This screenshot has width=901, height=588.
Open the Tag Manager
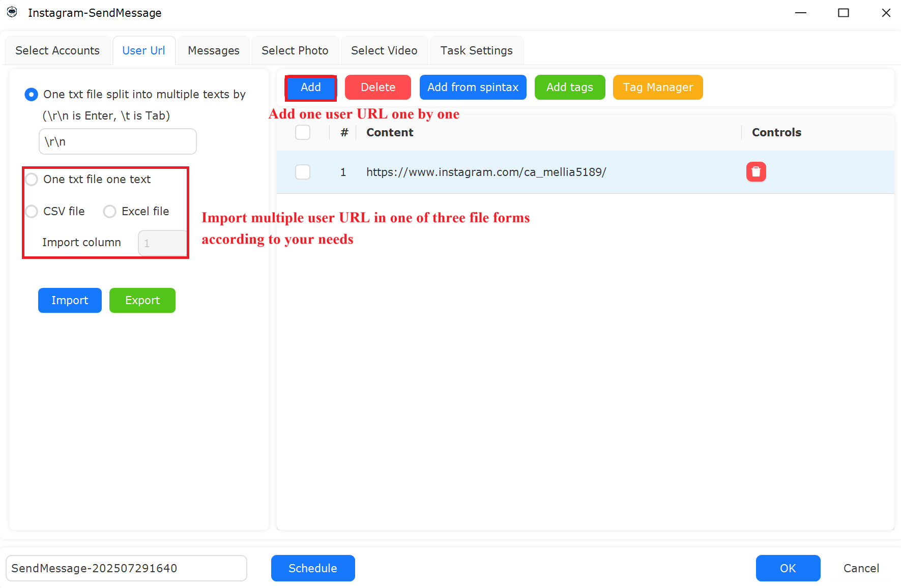coord(658,87)
